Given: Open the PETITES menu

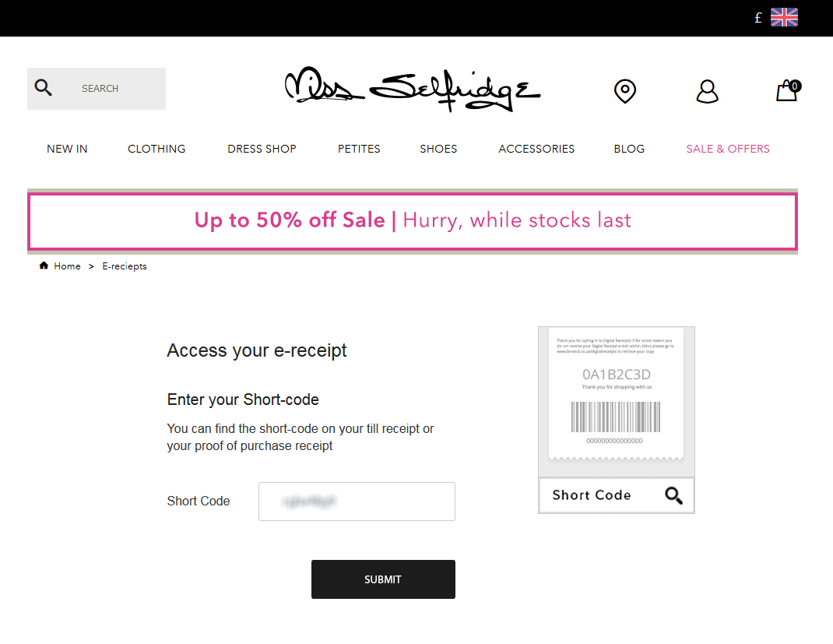Looking at the screenshot, I should (x=359, y=149).
